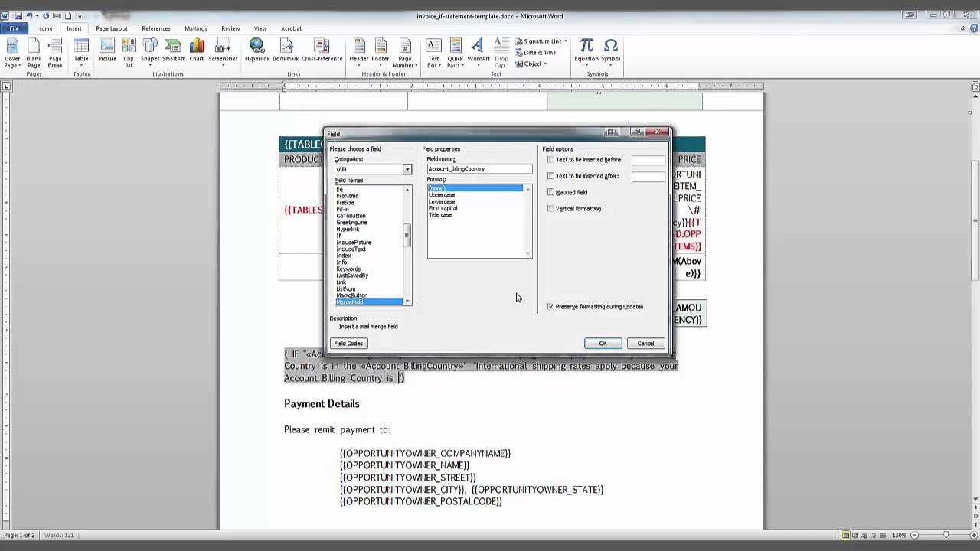Open the Signature Line dropdown arrow
The height and width of the screenshot is (551, 980).
(566, 41)
